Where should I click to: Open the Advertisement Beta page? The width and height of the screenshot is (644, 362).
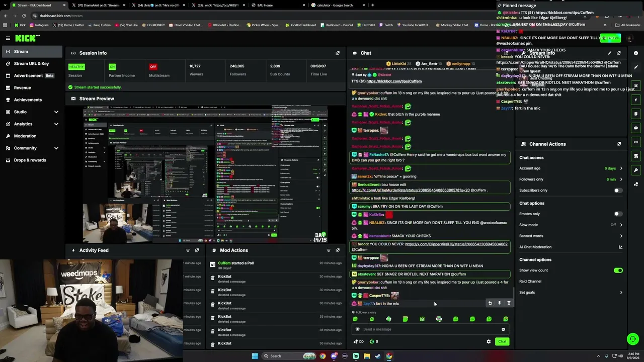(31, 75)
